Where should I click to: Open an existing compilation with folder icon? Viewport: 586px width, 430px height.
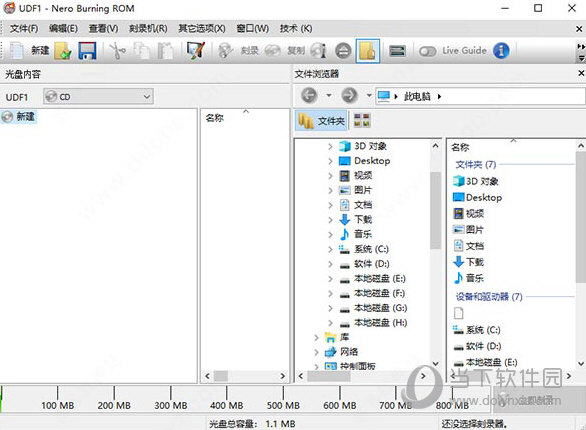[x=63, y=50]
